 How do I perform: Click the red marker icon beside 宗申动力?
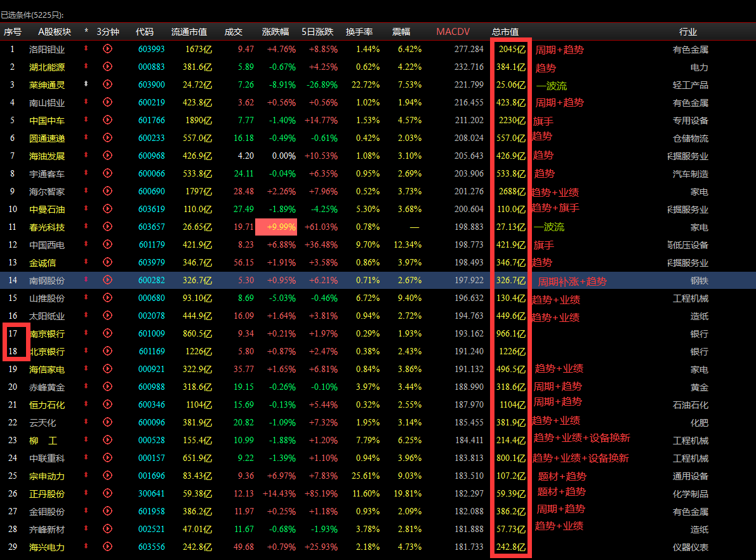(86, 475)
